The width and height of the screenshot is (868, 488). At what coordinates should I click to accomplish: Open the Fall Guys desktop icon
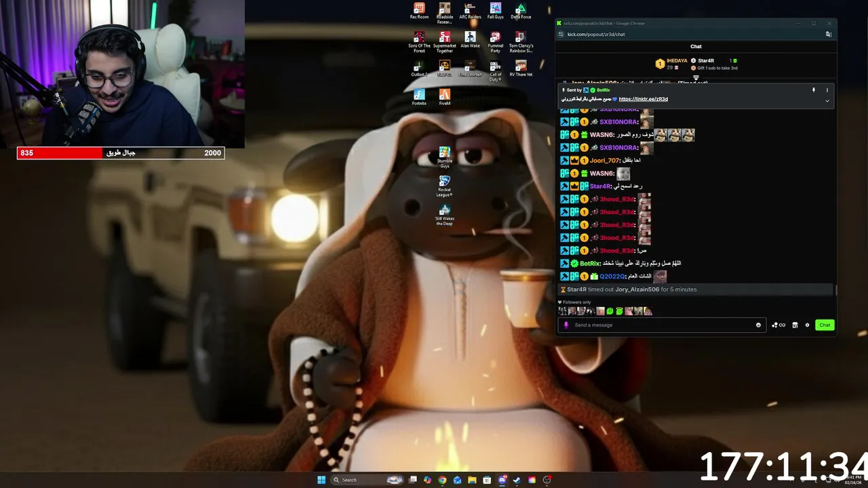click(496, 11)
